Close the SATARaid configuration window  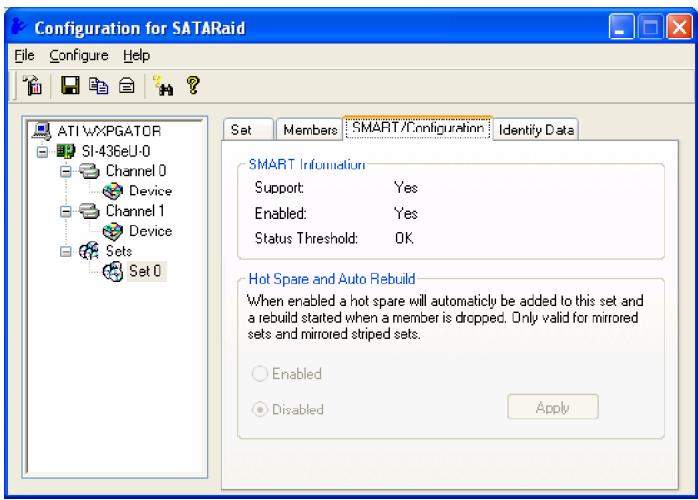click(679, 27)
